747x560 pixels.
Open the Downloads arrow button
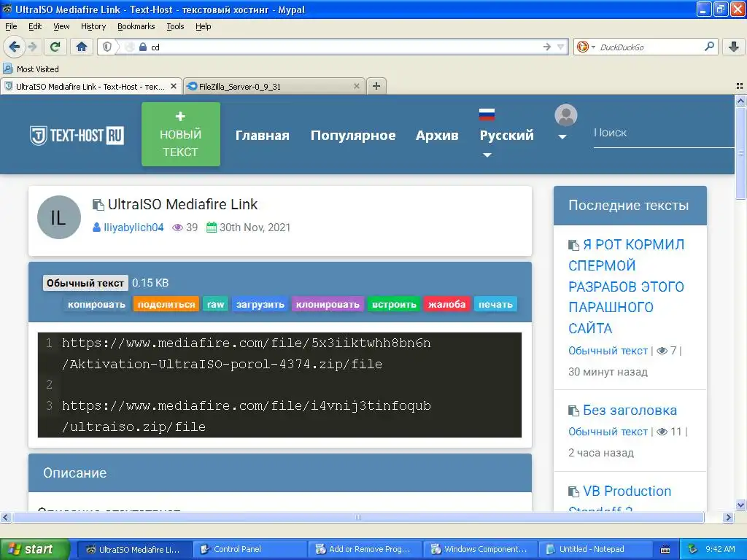734,47
